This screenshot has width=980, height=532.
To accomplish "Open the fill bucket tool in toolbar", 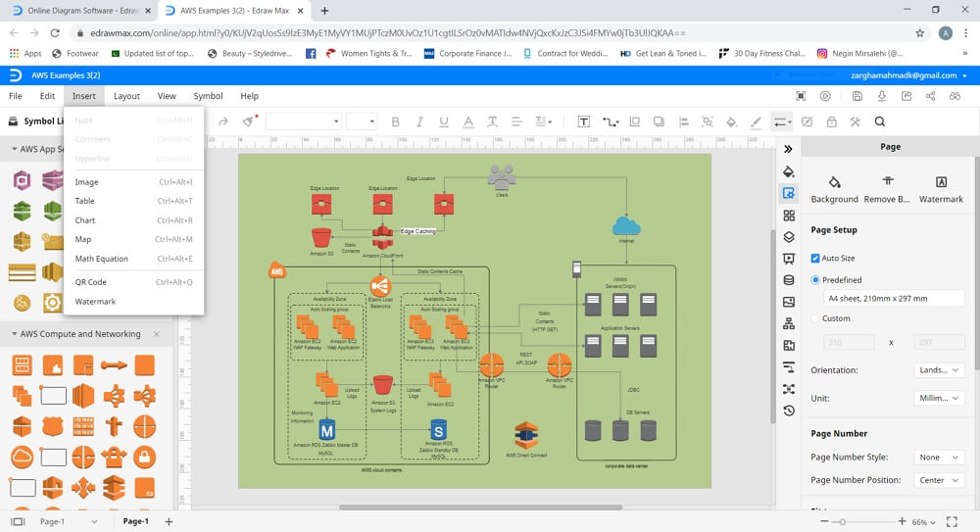I will pos(731,121).
